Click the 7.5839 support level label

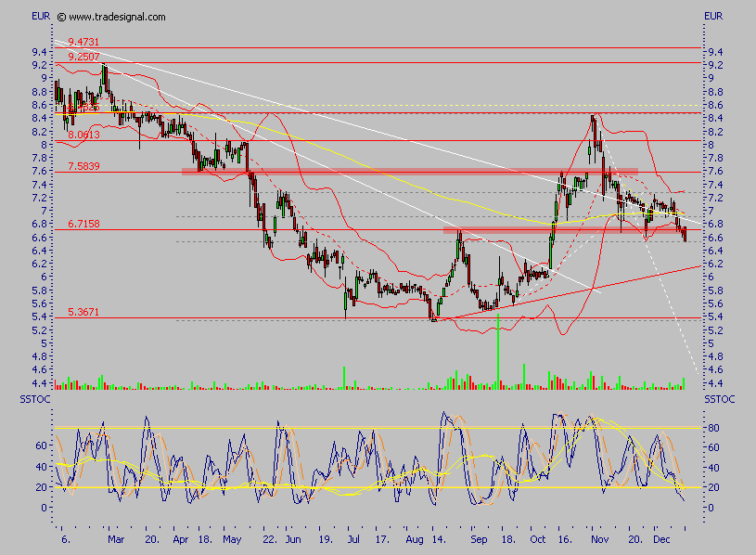[83, 166]
